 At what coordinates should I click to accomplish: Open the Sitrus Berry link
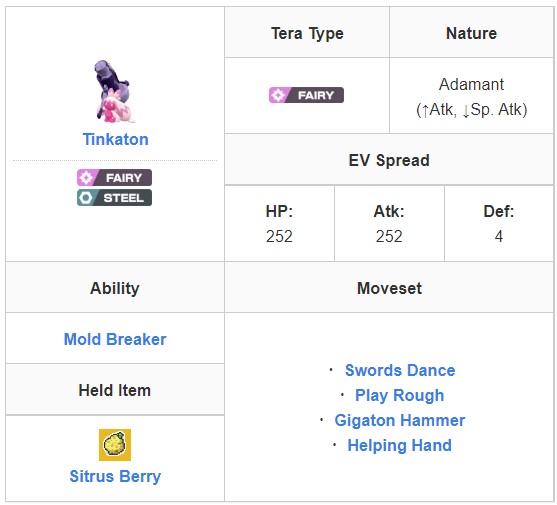pos(115,476)
